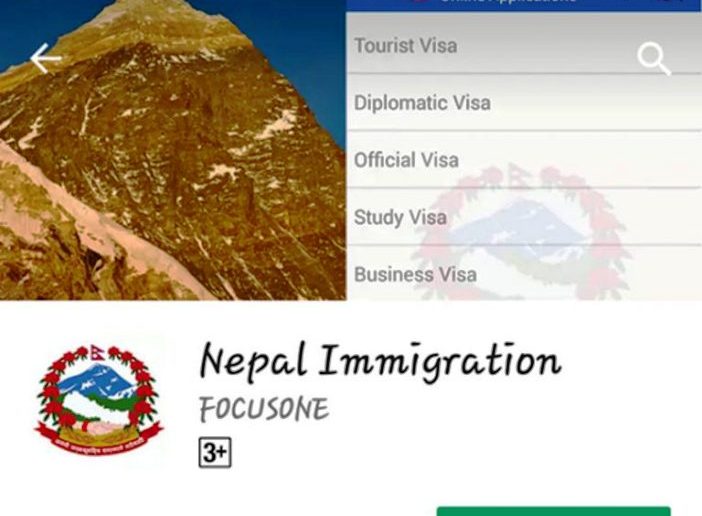This screenshot has height=516, width=702.
Task: Select Tourist Visa from the list
Action: (x=524, y=45)
